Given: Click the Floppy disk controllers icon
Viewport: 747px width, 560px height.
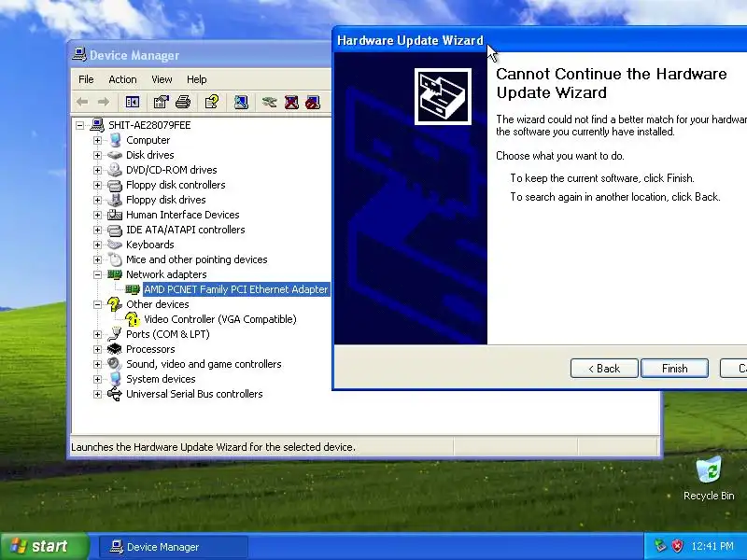Looking at the screenshot, I should point(115,185).
